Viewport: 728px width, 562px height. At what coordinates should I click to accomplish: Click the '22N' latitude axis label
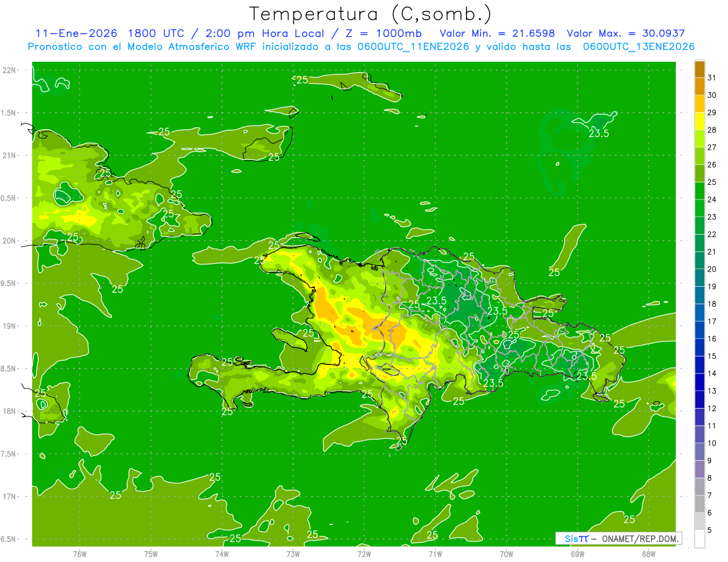10,70
